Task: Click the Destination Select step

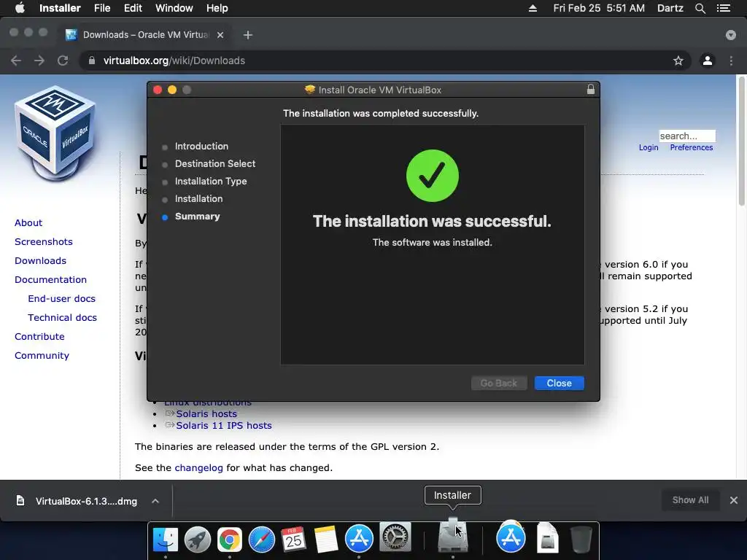Action: 215,164
